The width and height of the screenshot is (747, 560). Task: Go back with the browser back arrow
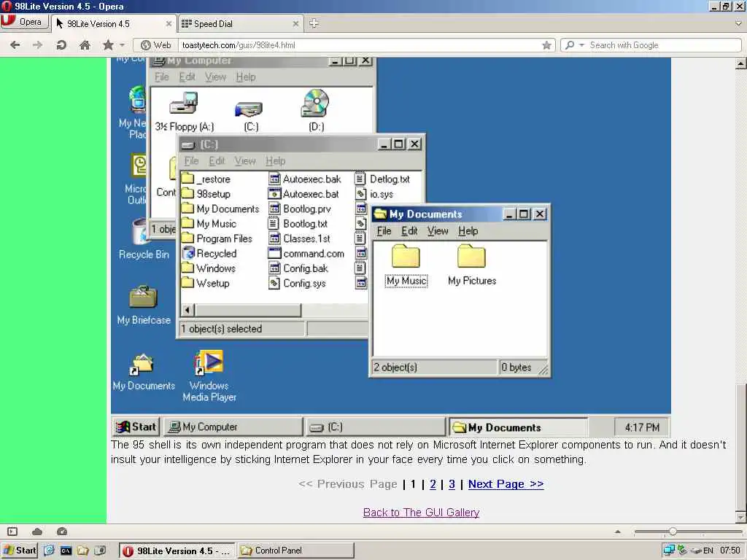click(x=15, y=45)
